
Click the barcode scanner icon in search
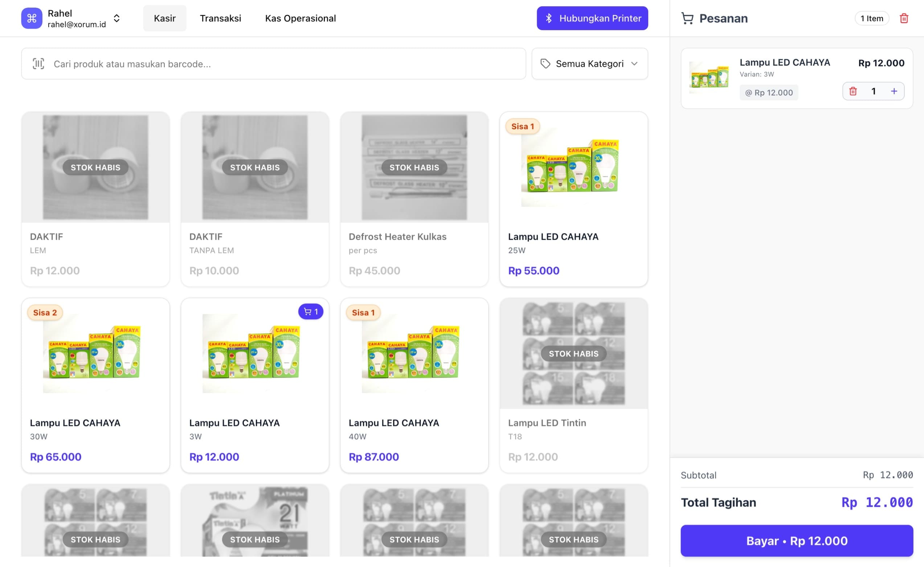click(38, 63)
